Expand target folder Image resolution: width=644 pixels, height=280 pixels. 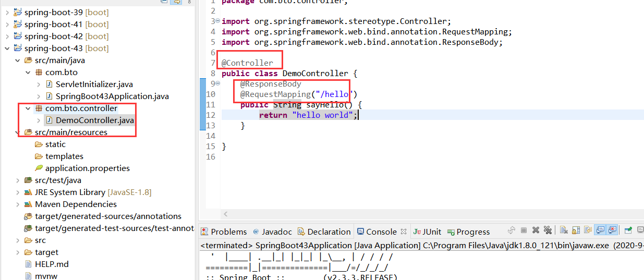[x=17, y=252]
